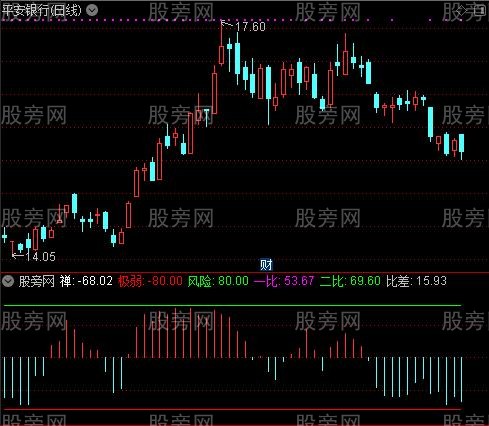Select the 禅: -68.02 indicator value
489x426 pixels.
(x=86, y=281)
